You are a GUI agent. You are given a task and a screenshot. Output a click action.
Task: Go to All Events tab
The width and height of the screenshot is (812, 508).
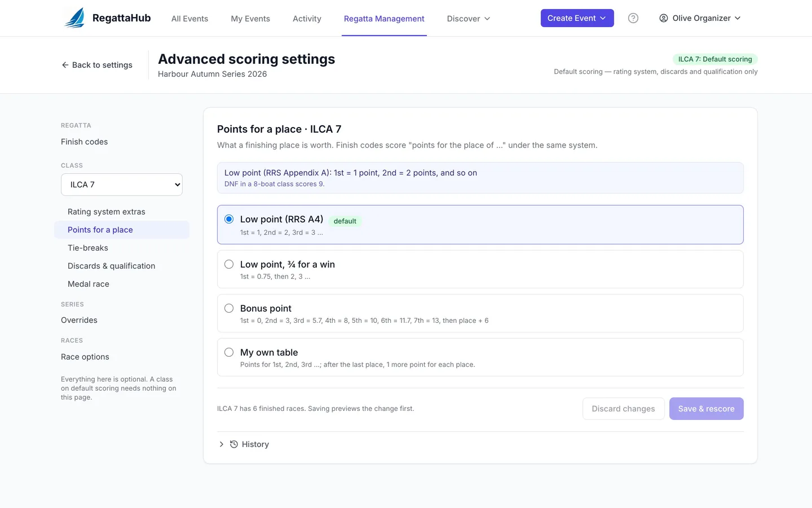coord(189,19)
